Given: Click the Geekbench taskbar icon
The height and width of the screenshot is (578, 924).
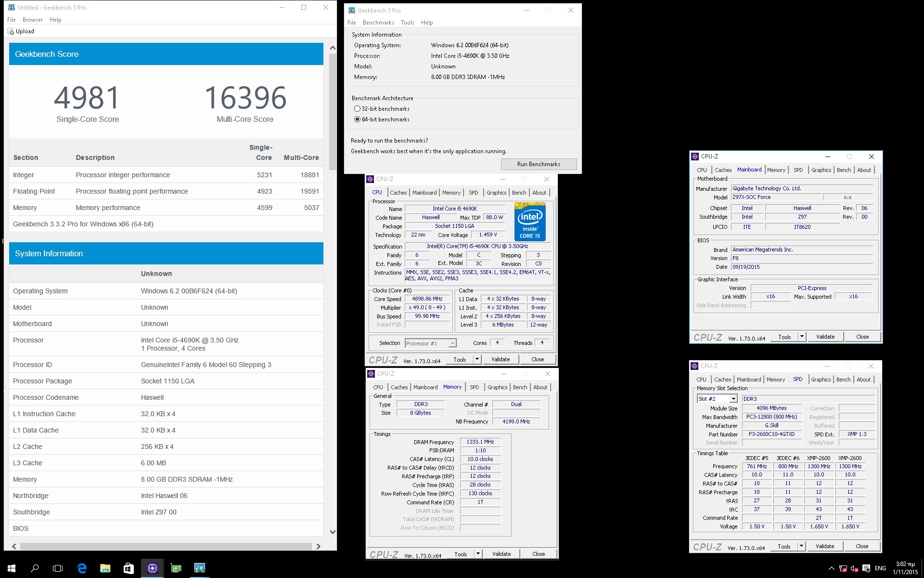Looking at the screenshot, I should point(199,568).
